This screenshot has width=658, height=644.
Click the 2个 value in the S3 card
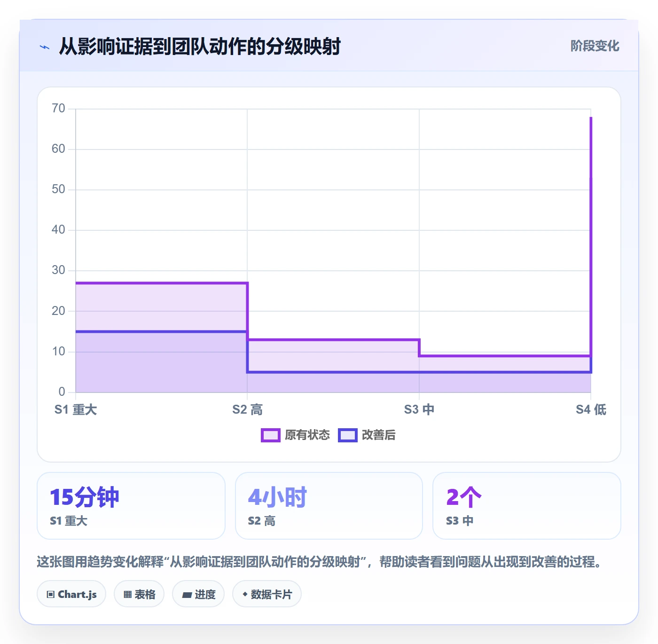tap(464, 497)
